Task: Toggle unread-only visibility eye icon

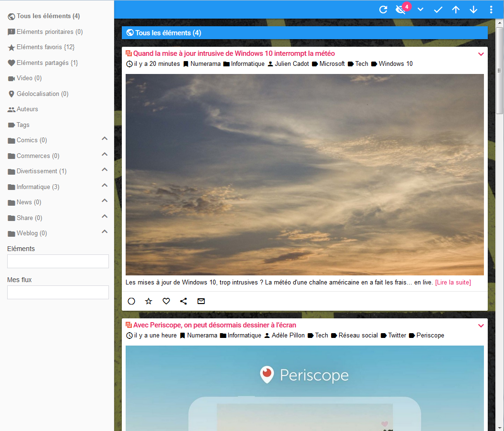Action: pyautogui.click(x=401, y=10)
